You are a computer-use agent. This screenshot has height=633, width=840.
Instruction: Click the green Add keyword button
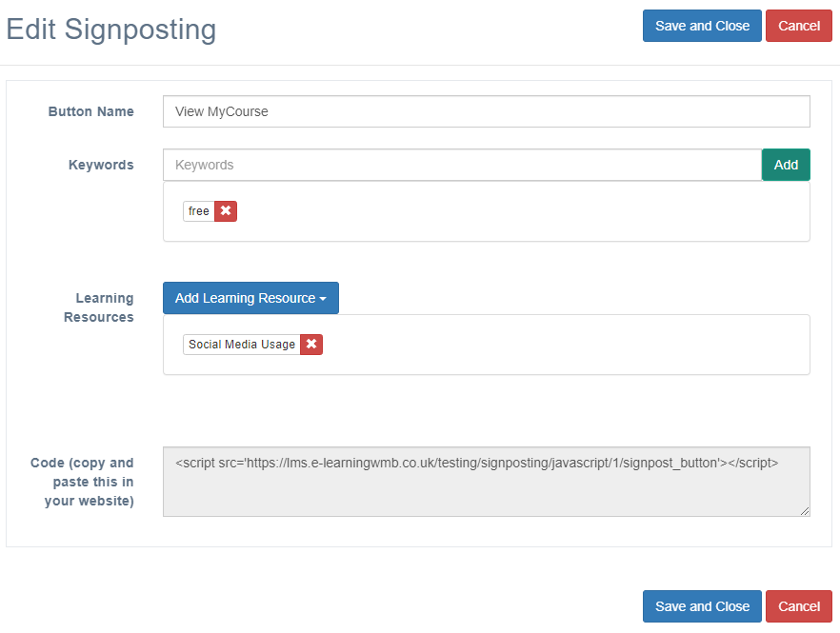coord(786,165)
